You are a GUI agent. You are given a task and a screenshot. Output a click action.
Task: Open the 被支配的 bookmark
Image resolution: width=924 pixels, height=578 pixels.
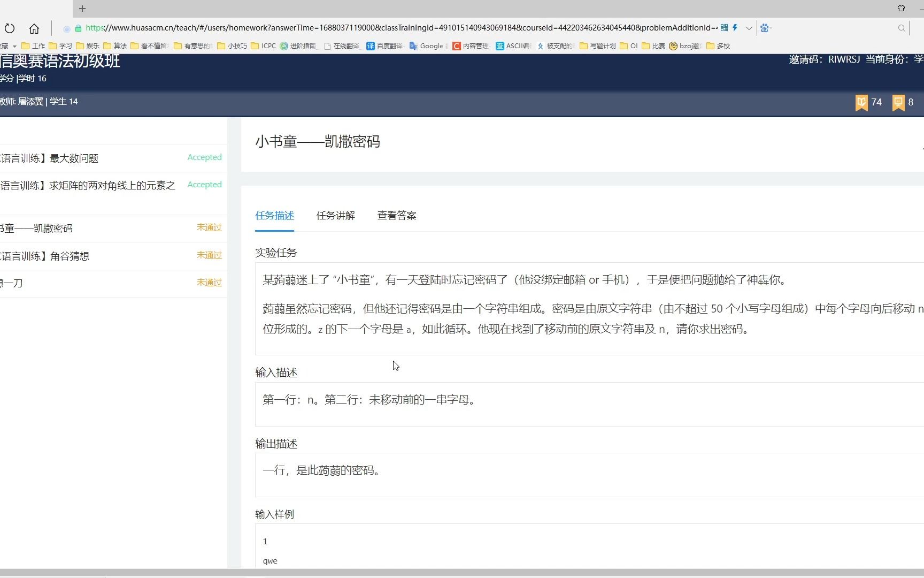point(556,46)
